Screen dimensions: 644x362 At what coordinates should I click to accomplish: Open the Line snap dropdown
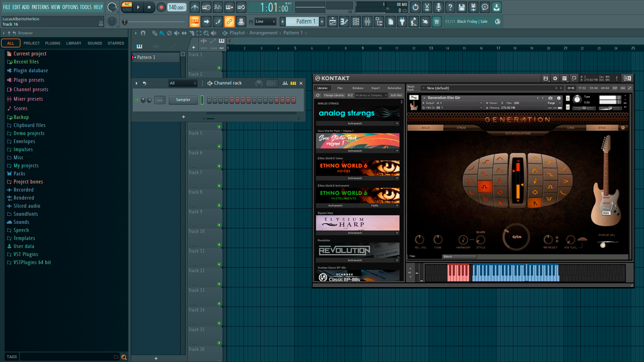(265, 22)
